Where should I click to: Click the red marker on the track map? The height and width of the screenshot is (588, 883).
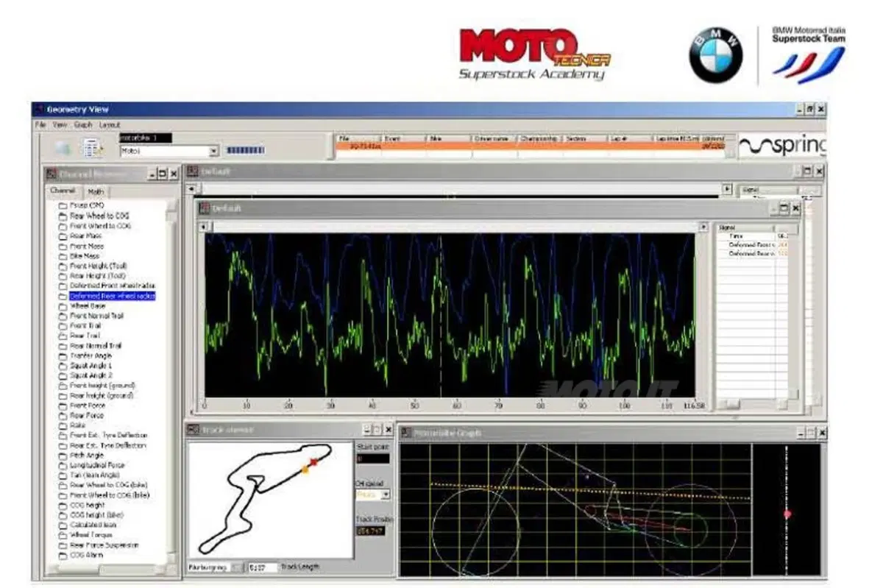click(x=313, y=462)
